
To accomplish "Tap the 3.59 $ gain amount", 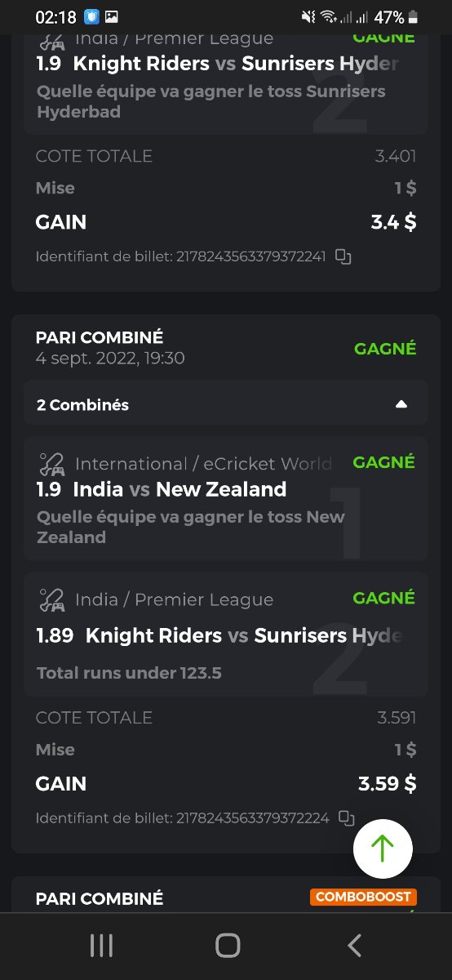I will [388, 784].
